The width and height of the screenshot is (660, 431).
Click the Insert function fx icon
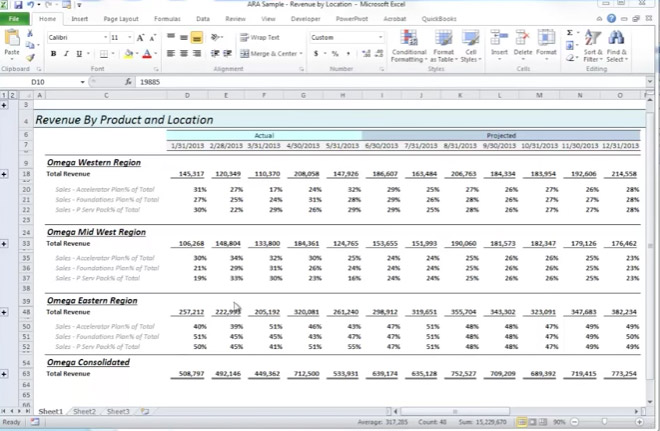[x=128, y=82]
